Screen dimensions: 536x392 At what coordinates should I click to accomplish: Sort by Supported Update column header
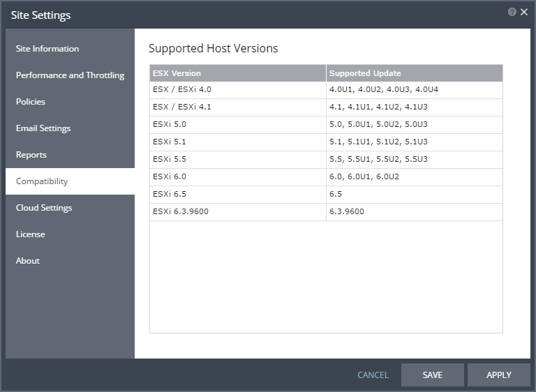415,73
